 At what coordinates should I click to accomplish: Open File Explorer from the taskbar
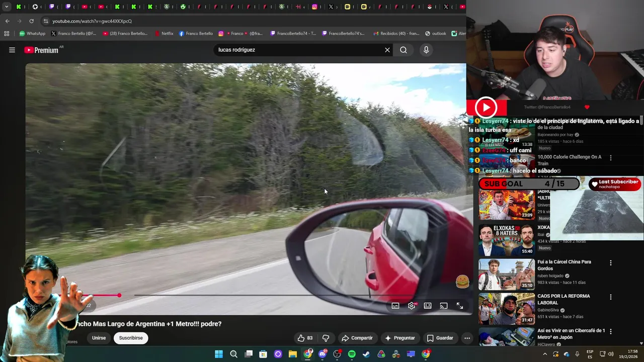click(x=293, y=354)
